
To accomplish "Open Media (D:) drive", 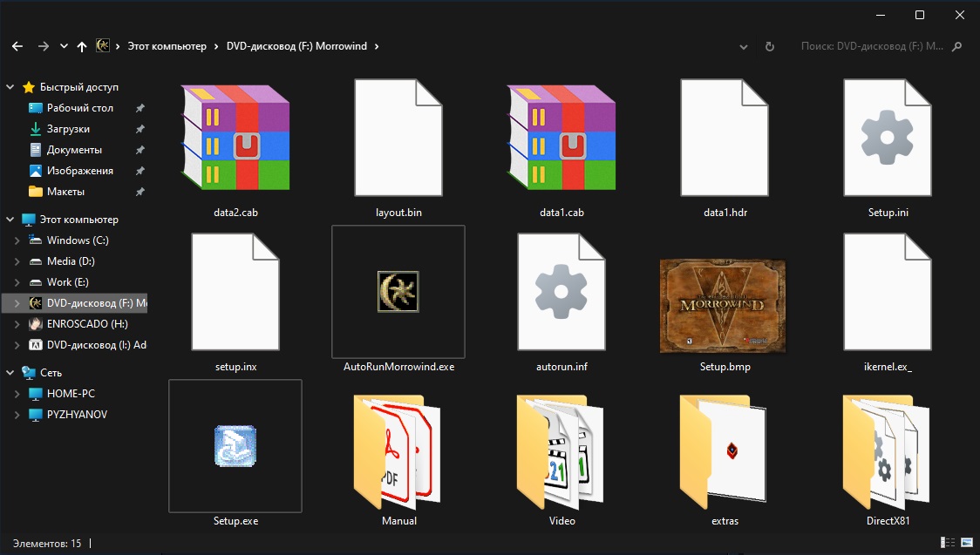I will [71, 261].
